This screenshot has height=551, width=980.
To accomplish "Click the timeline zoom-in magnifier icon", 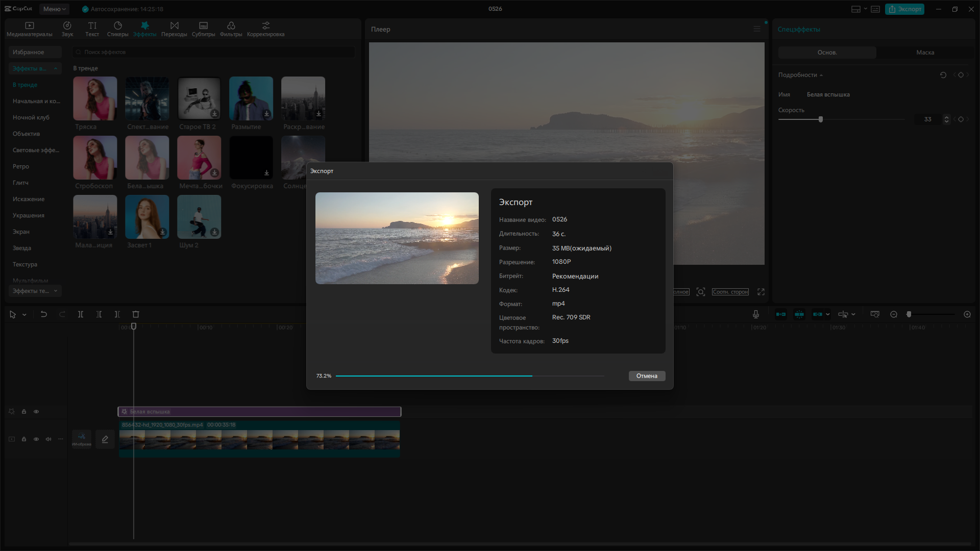I will (x=967, y=314).
